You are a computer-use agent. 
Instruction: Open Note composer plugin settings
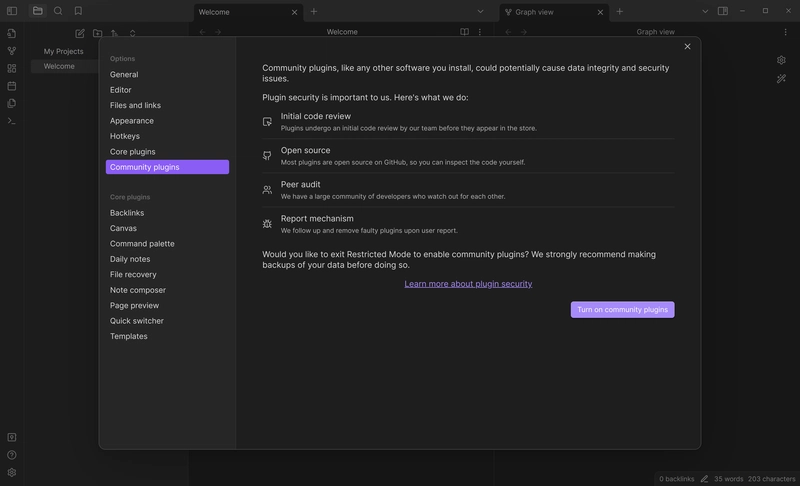167,290
